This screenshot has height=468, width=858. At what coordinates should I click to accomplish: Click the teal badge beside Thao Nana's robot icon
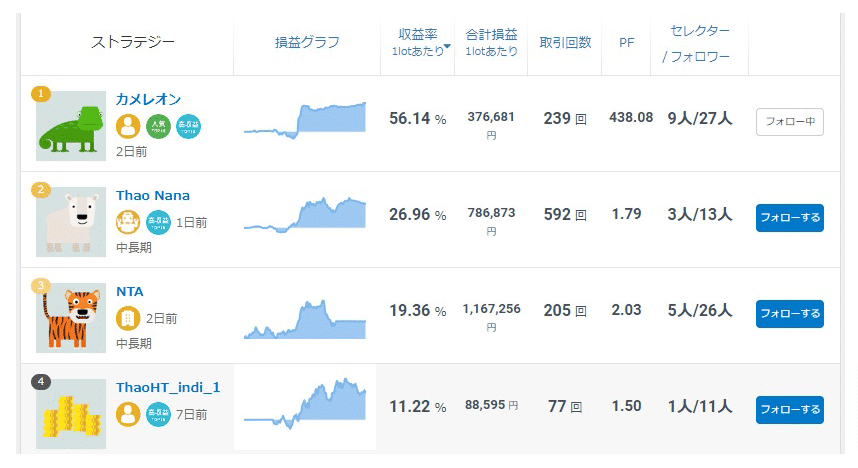click(x=158, y=222)
